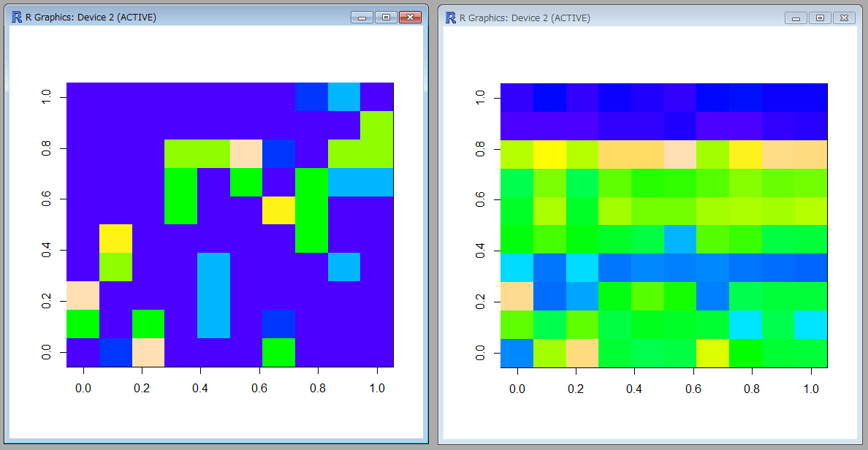Click the tall light blue bar in left heatmap
Image resolution: width=868 pixels, height=450 pixels.
tap(213, 295)
